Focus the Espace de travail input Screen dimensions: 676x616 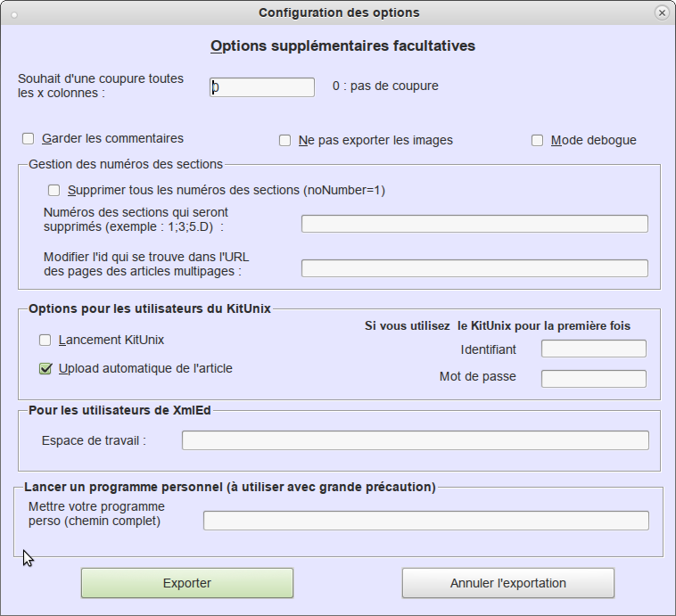coord(415,440)
